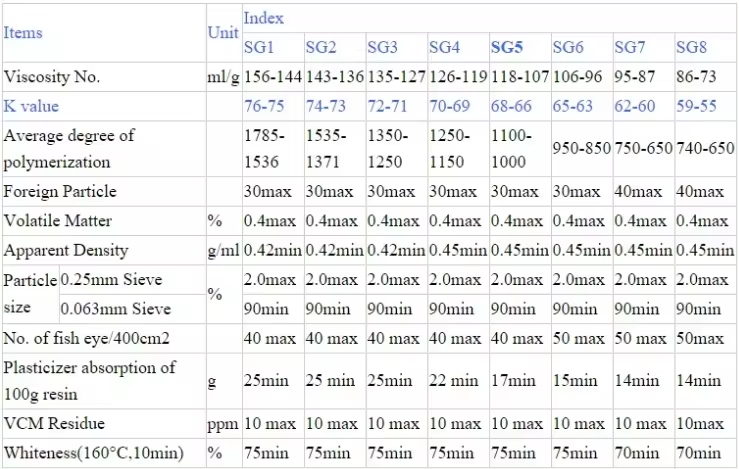Click the SG4 grade header
Image resolution: width=739 pixels, height=469 pixels.
tap(444, 47)
